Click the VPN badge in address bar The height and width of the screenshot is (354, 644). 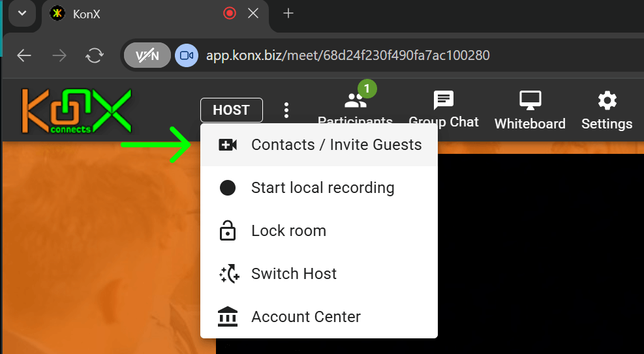tap(147, 55)
